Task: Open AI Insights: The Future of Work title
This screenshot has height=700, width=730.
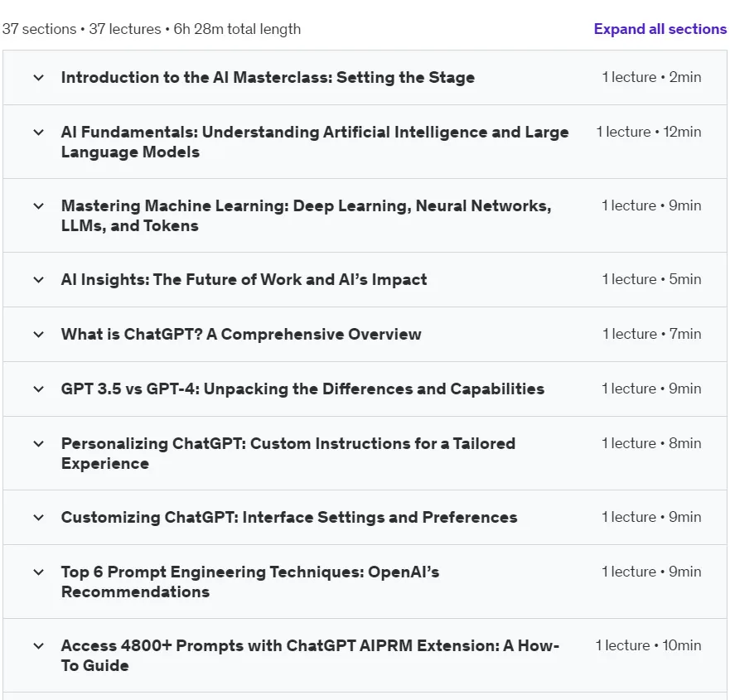Action: (244, 279)
